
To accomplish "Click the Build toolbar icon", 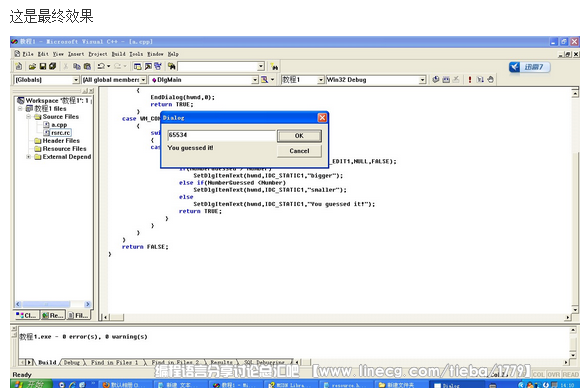I will (446, 79).
